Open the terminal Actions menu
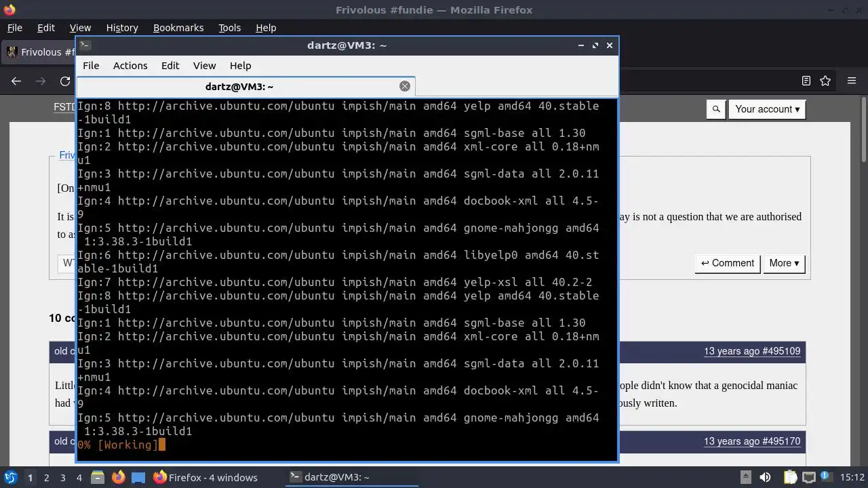This screenshot has height=488, width=868. point(130,66)
